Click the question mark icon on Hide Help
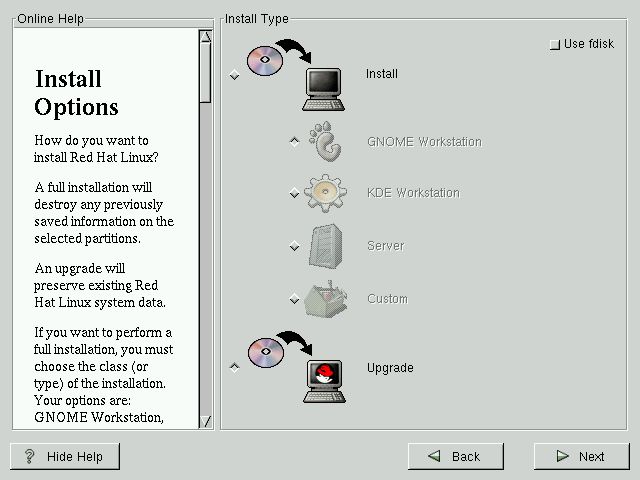Screen dimensions: 640x480 tap(30, 456)
